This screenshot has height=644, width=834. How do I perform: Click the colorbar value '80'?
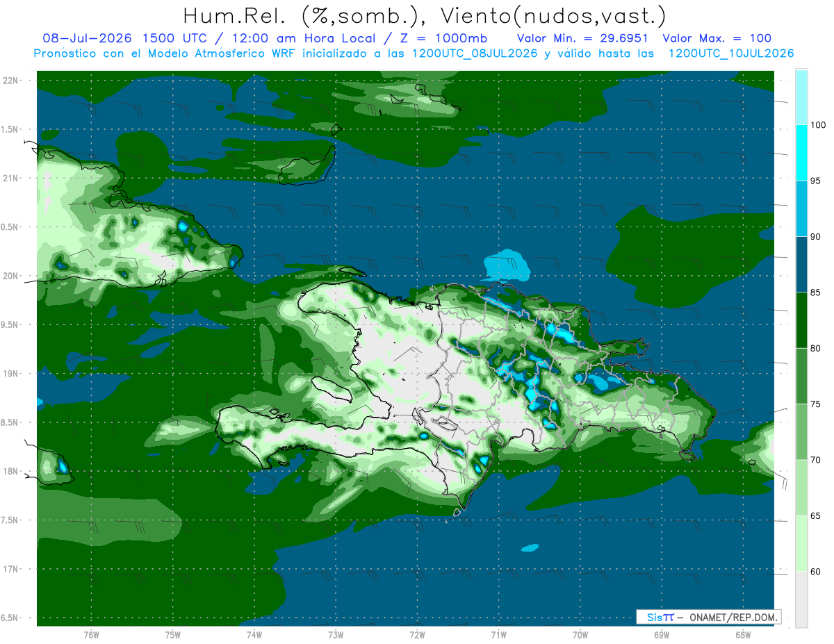(x=817, y=348)
